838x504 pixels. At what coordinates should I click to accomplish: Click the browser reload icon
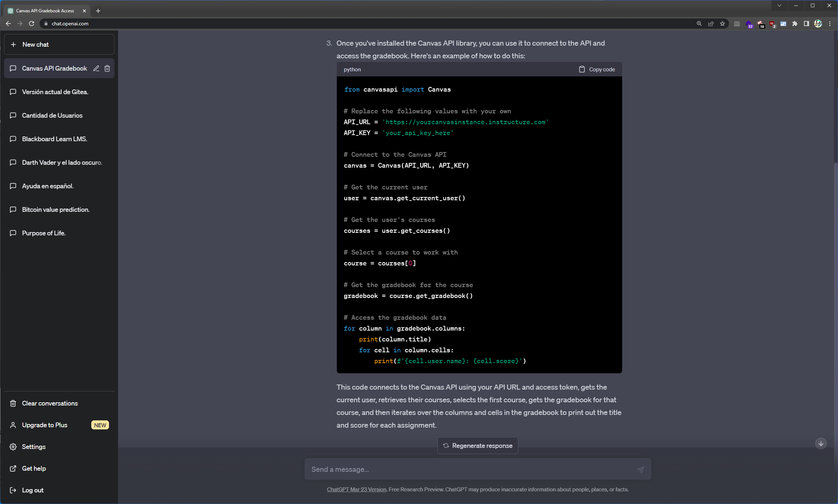tap(32, 24)
